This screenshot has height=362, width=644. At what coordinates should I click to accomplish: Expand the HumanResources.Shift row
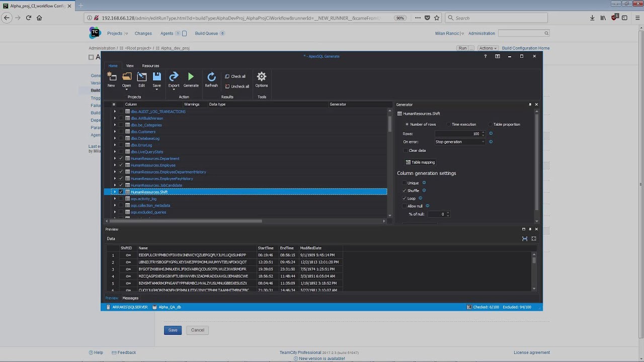pos(115,192)
